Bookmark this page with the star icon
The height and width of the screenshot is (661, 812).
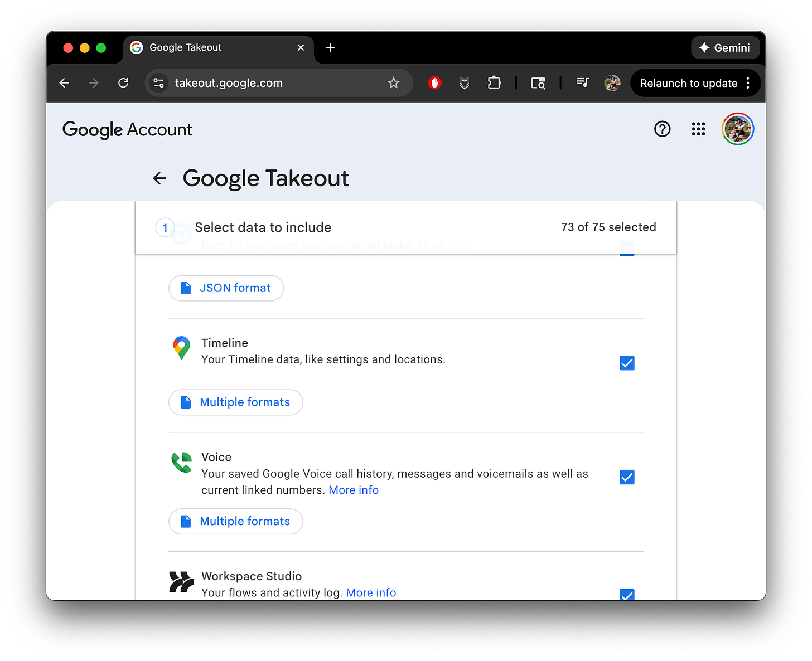tap(394, 83)
